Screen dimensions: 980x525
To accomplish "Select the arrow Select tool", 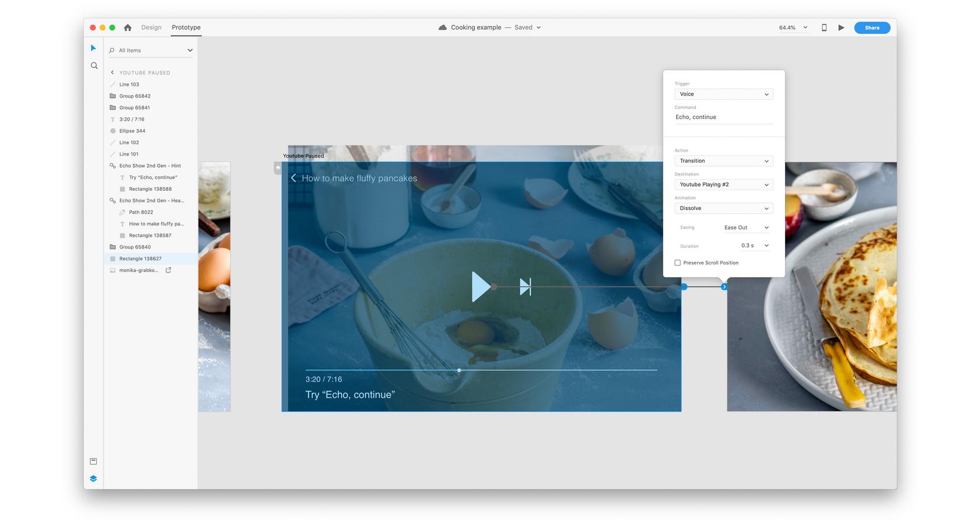I will (93, 48).
